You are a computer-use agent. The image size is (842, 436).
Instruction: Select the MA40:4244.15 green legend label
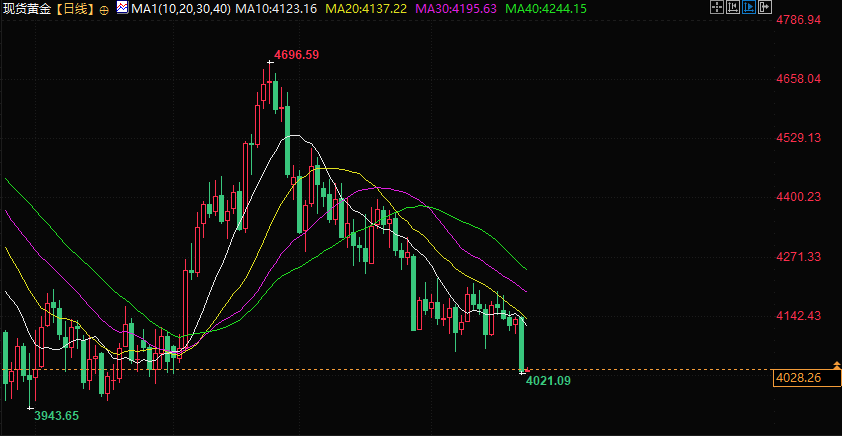click(x=547, y=9)
